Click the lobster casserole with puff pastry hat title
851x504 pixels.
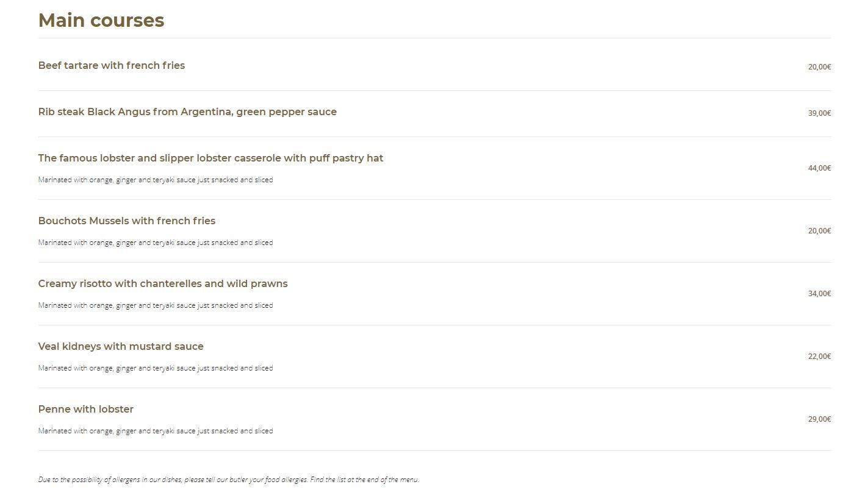(x=210, y=158)
